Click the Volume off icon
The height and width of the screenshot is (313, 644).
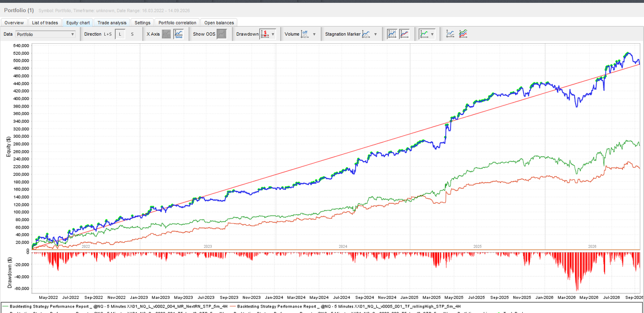click(x=305, y=34)
